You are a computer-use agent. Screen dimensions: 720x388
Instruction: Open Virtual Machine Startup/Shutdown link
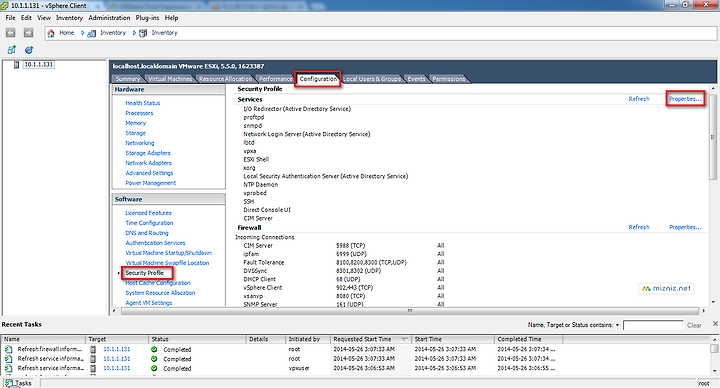[x=169, y=253]
